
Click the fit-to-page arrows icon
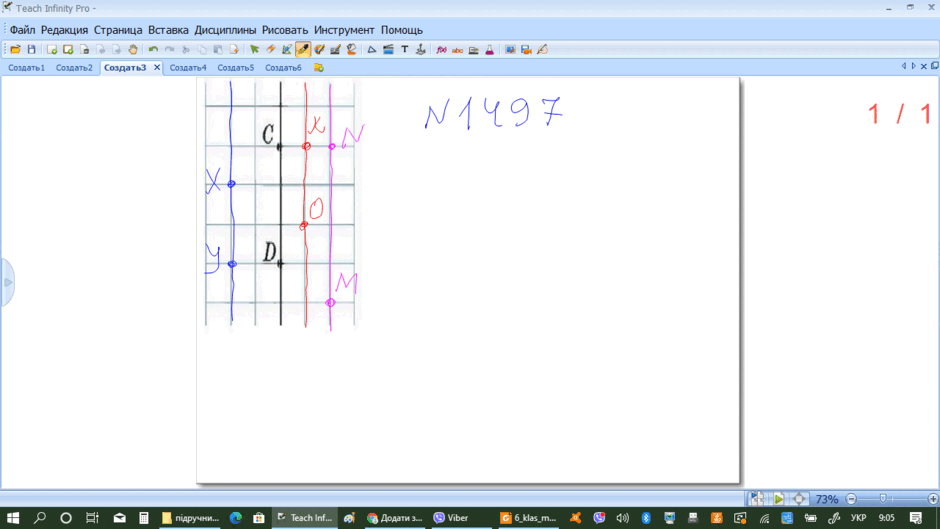click(799, 498)
